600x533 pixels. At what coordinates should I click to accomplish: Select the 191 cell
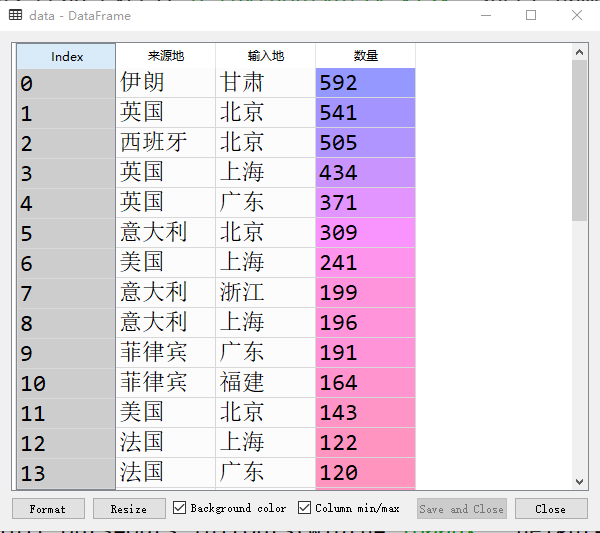click(x=365, y=352)
